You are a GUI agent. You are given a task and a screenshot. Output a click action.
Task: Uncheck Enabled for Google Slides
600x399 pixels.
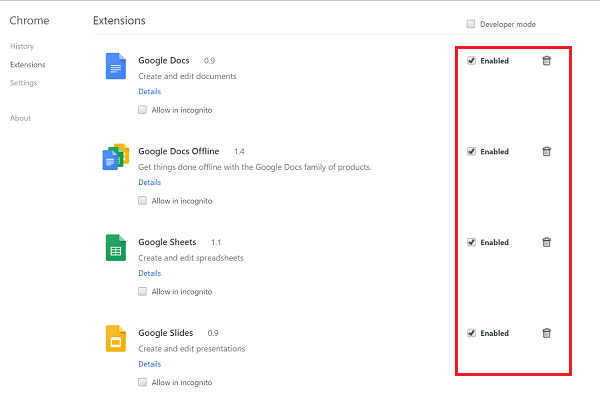point(471,333)
